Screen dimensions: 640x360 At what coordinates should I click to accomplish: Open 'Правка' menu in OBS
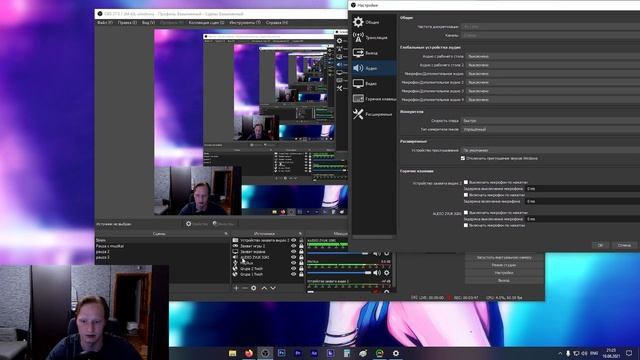click(x=127, y=22)
